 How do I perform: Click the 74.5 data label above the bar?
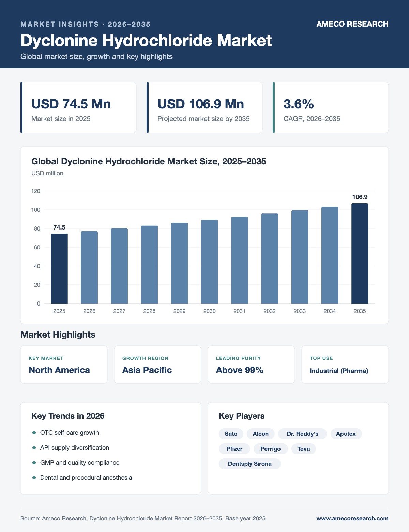(x=59, y=227)
